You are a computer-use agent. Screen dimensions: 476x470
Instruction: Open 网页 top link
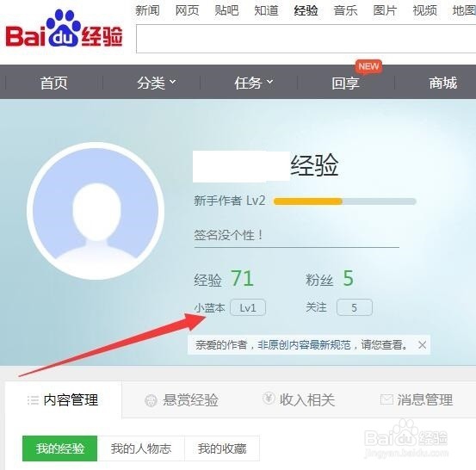(x=187, y=10)
